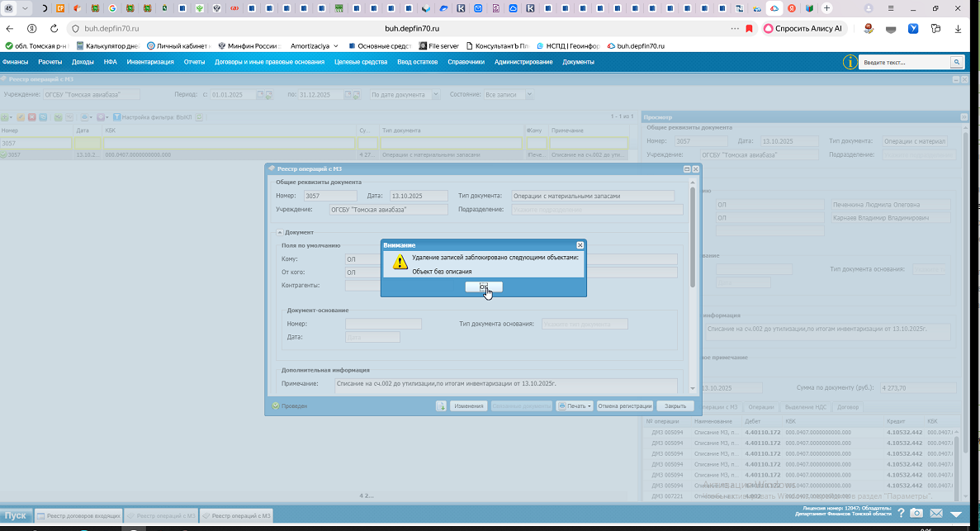Open the Отчеты menu
The height and width of the screenshot is (531, 980).
point(194,62)
